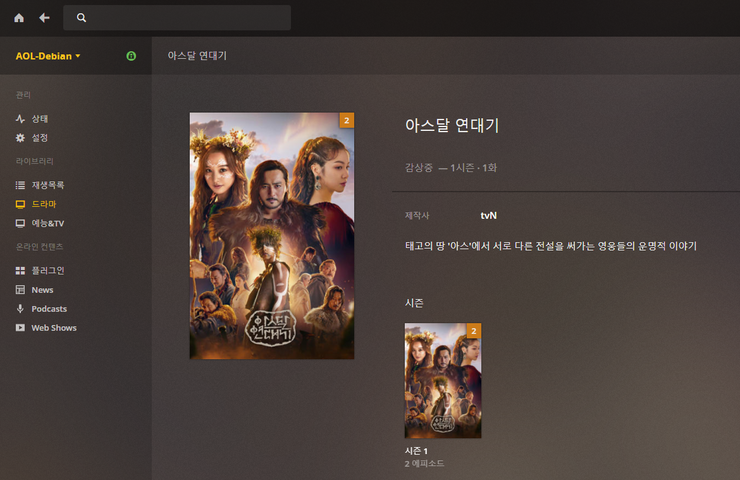
Task: Click the 재생목록 list icon
Action: click(20, 185)
